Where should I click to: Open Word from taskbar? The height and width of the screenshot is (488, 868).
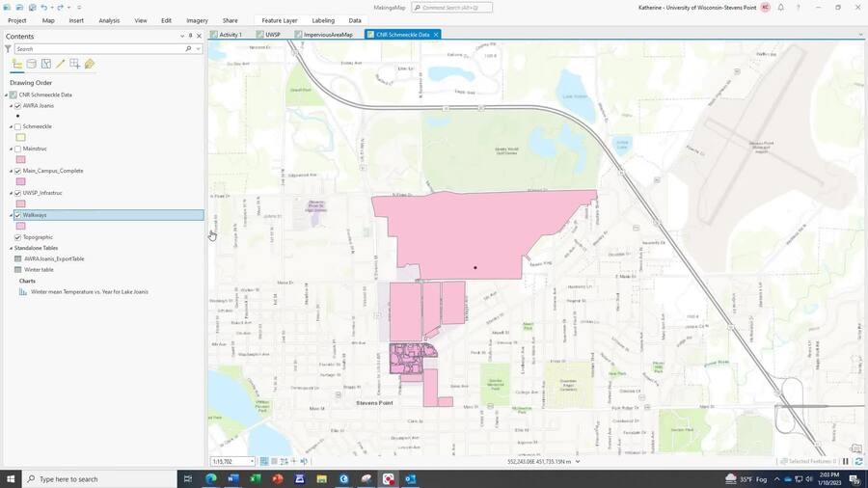[233, 478]
